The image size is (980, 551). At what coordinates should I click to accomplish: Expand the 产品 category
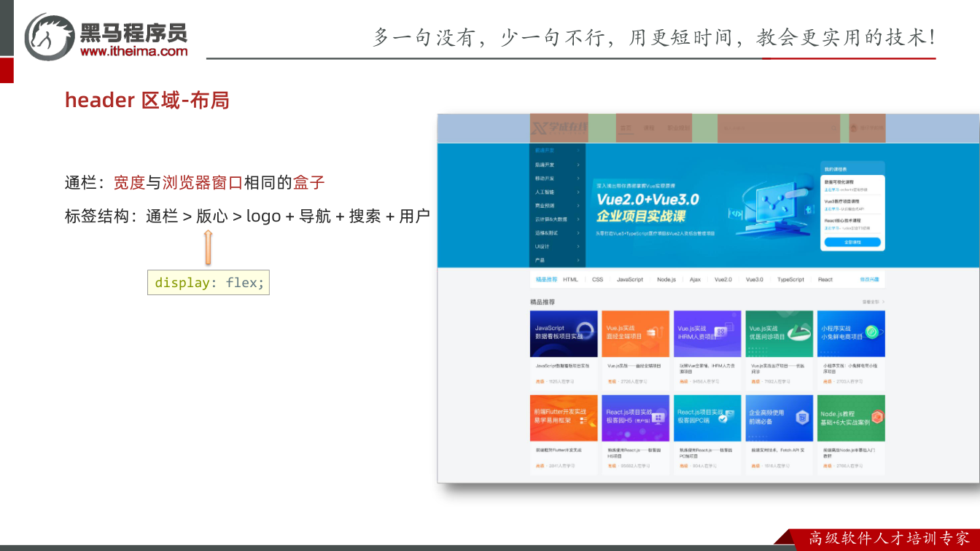click(558, 259)
